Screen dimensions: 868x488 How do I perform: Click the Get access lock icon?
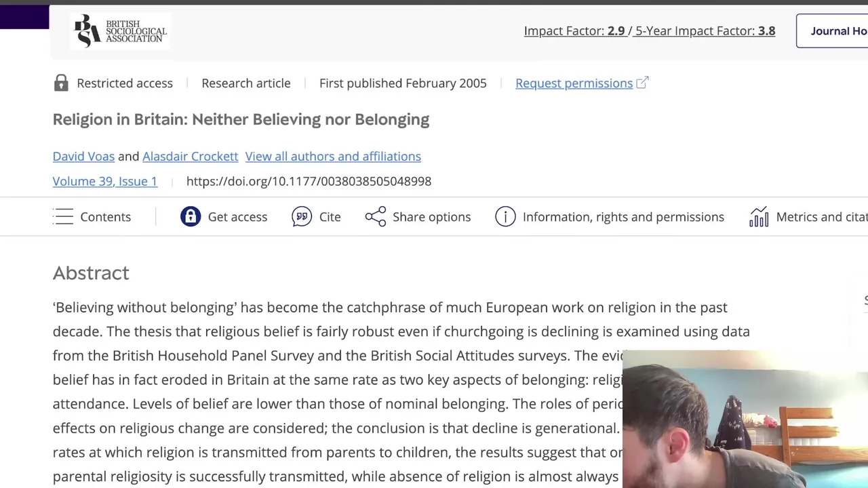(191, 217)
